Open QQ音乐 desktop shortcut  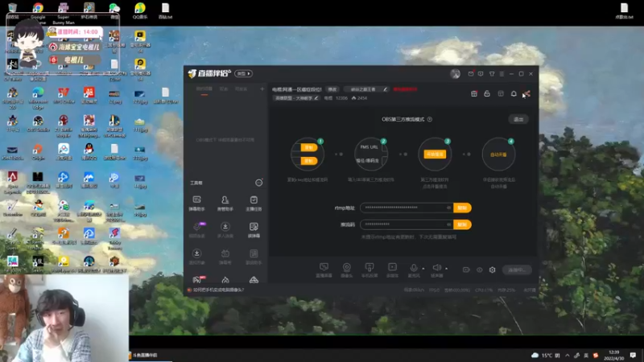pyautogui.click(x=140, y=10)
